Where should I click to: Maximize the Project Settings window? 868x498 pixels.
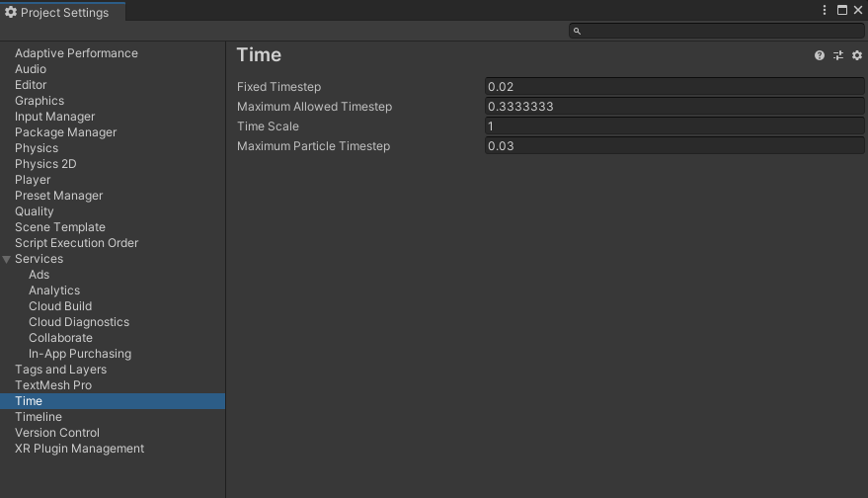click(842, 10)
